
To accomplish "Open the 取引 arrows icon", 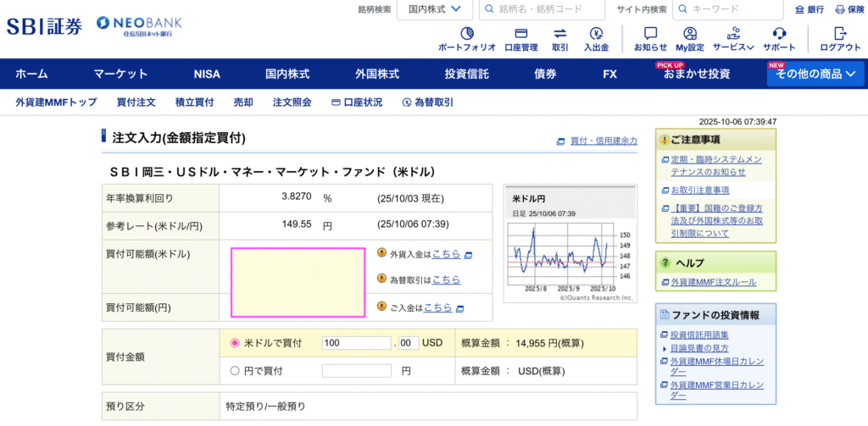I will pos(560,34).
